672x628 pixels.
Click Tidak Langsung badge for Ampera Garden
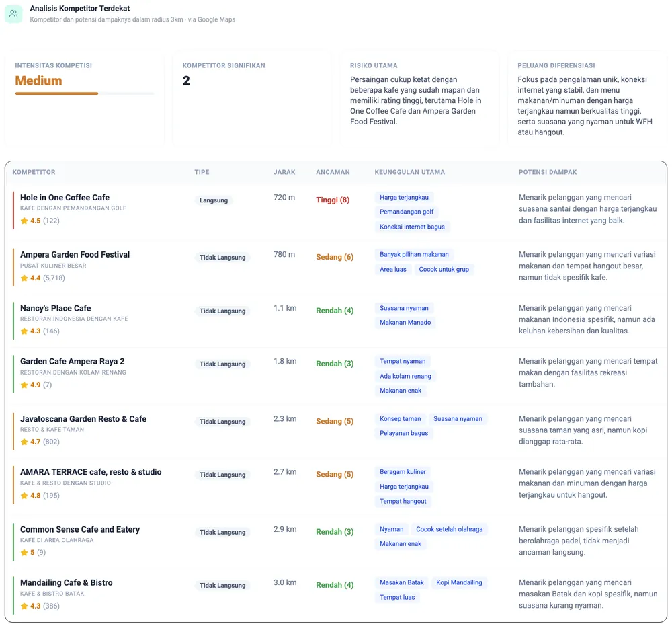[x=222, y=258]
